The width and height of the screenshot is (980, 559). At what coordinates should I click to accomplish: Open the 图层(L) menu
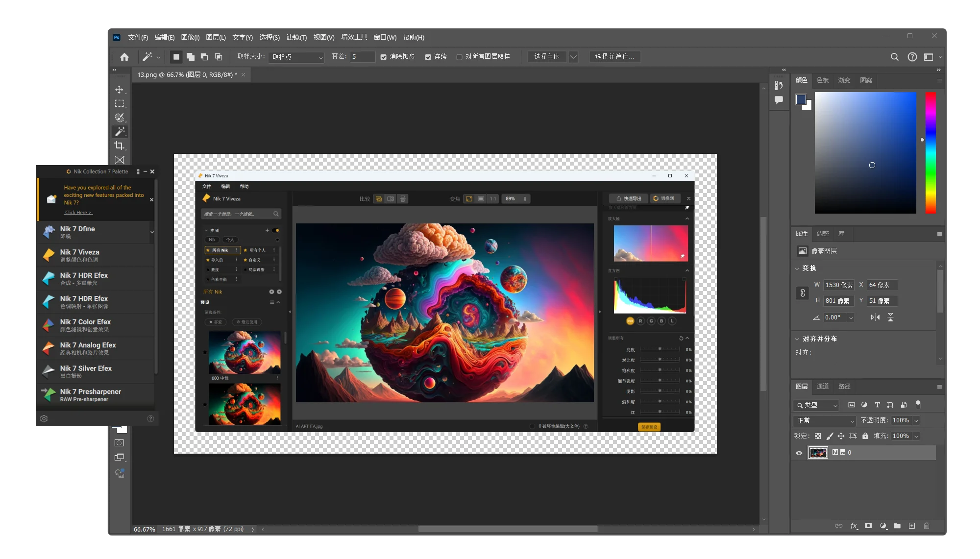[216, 37]
